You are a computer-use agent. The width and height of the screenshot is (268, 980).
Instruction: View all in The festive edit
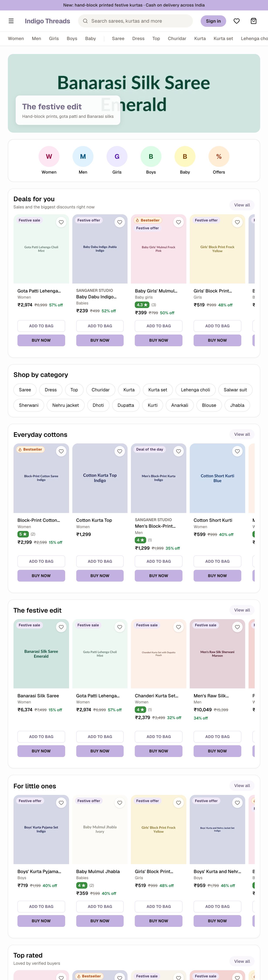(242, 610)
